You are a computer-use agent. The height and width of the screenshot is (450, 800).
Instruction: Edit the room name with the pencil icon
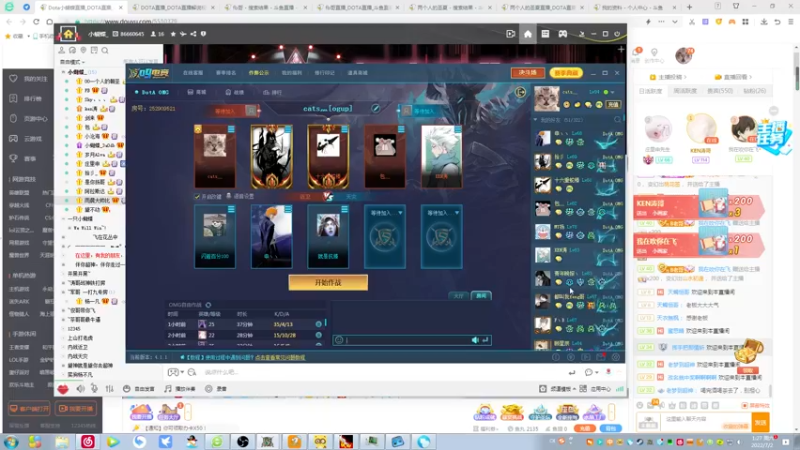point(376,108)
